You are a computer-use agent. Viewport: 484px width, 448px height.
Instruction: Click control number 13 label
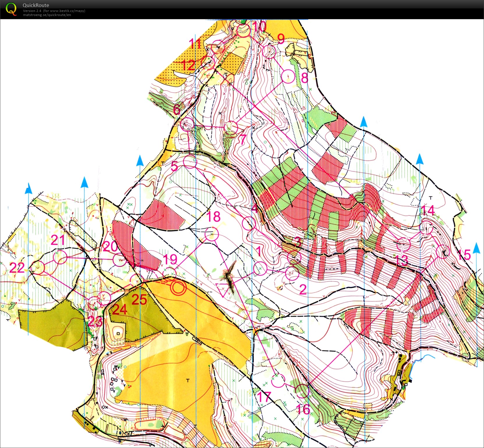[x=401, y=260]
